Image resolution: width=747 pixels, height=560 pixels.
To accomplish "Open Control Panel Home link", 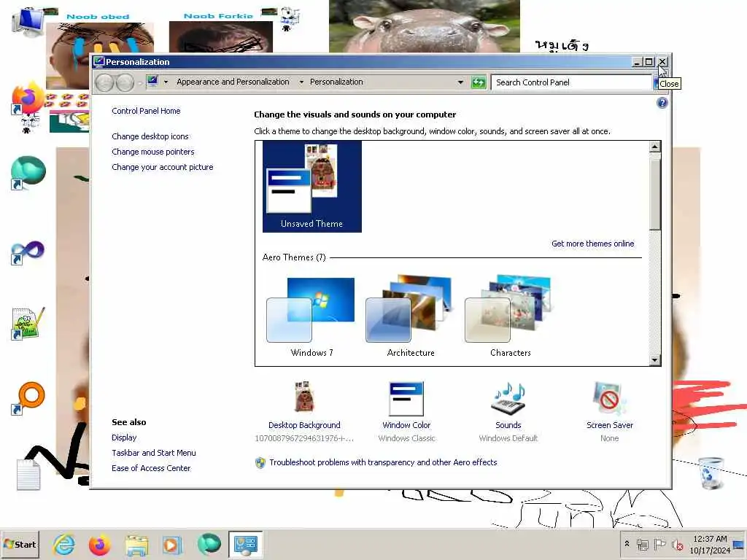I will [146, 111].
